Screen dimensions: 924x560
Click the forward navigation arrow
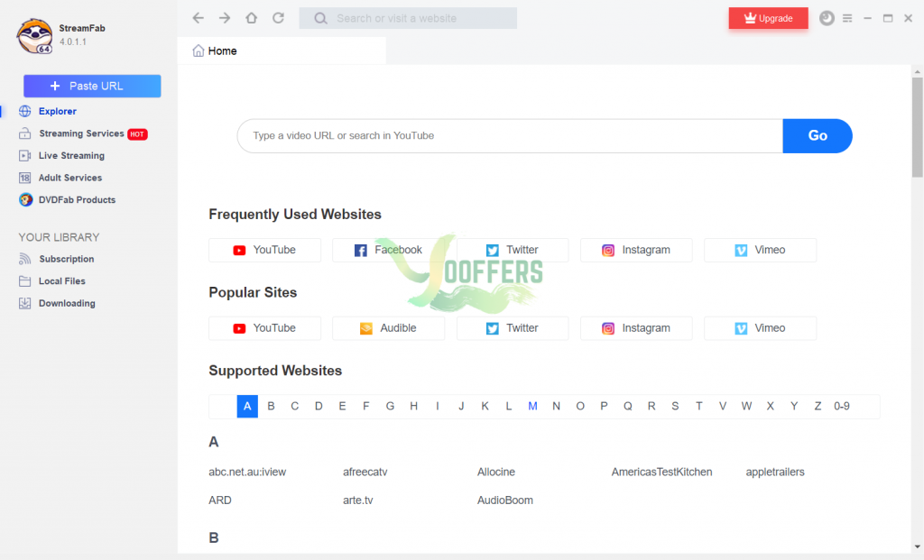point(225,18)
